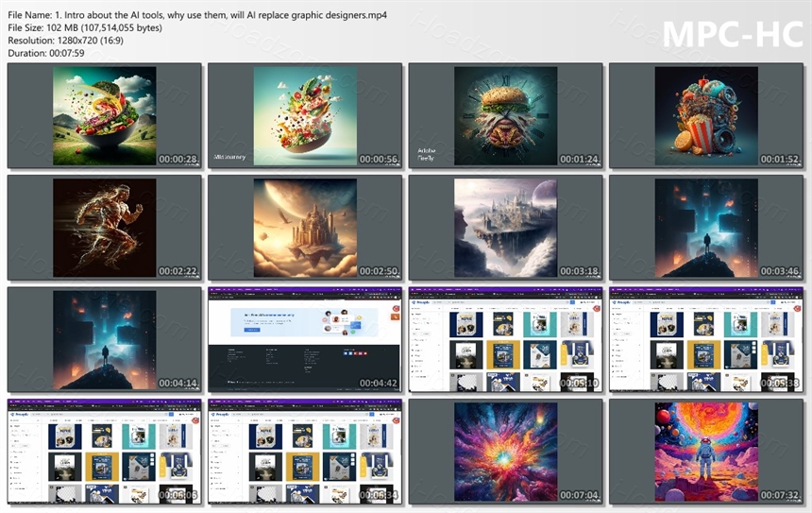Viewport: 812px width, 513px height.
Task: Select the Freepik templates thumbnail at 00:05:10
Action: (x=505, y=339)
